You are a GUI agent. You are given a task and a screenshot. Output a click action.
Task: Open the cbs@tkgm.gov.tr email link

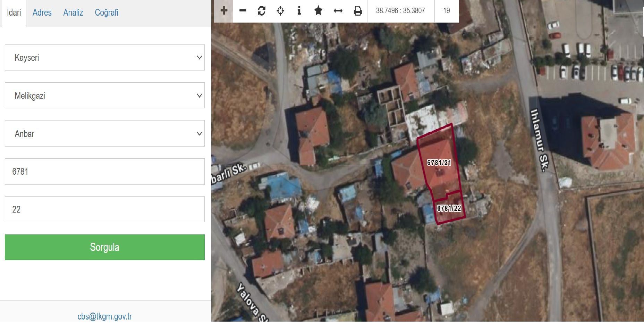click(105, 316)
